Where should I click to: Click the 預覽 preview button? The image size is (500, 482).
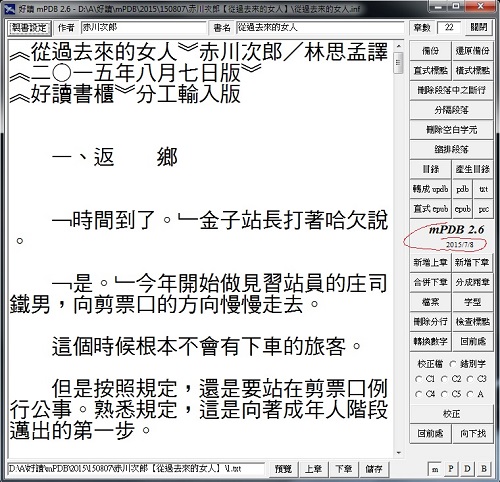coord(283,469)
